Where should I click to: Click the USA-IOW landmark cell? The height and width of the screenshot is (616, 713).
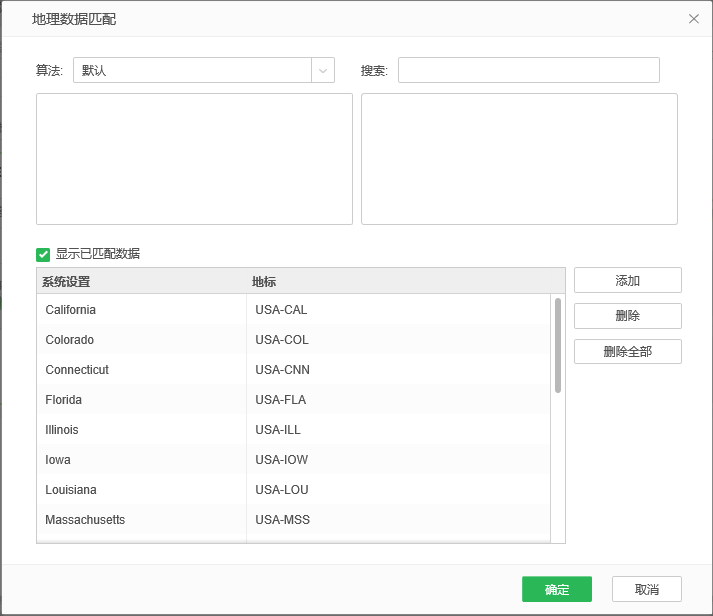coord(398,460)
